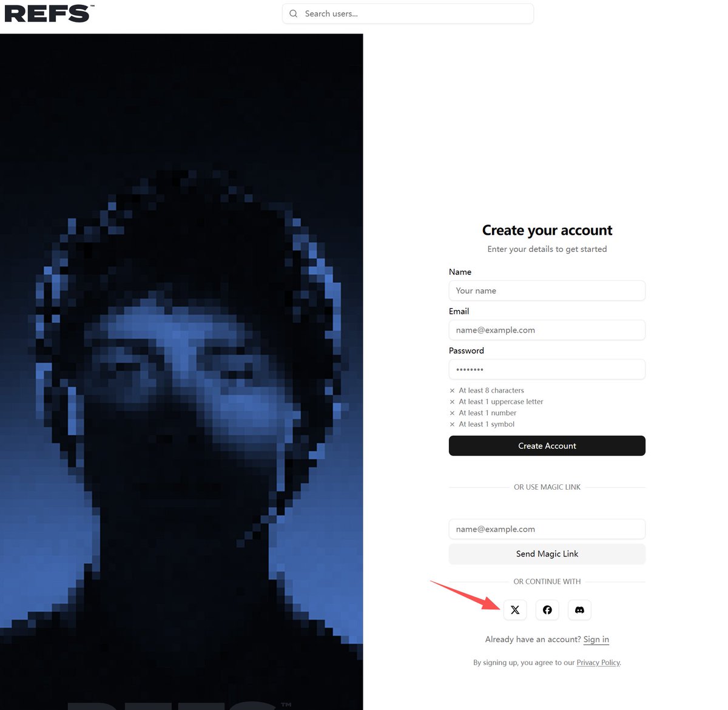Click the Send Magic Link button
The height and width of the screenshot is (710, 728).
coord(547,554)
